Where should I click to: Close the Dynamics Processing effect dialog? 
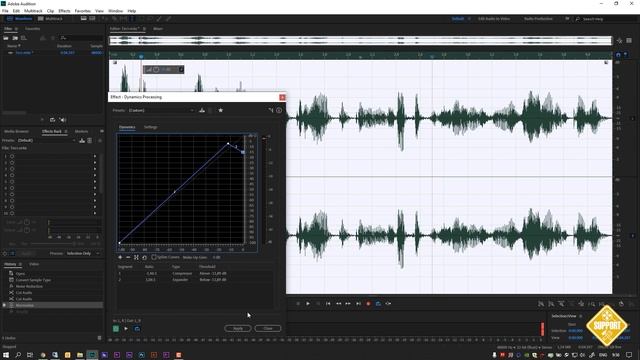tap(282, 97)
